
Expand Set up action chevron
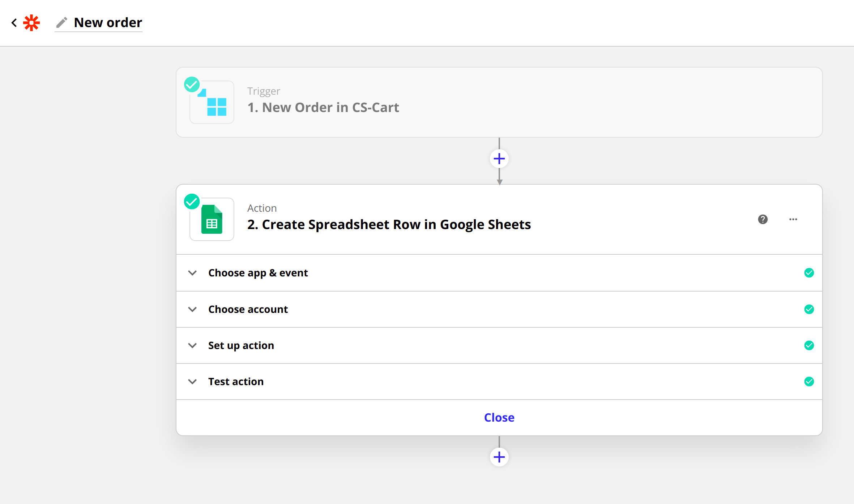coord(193,345)
